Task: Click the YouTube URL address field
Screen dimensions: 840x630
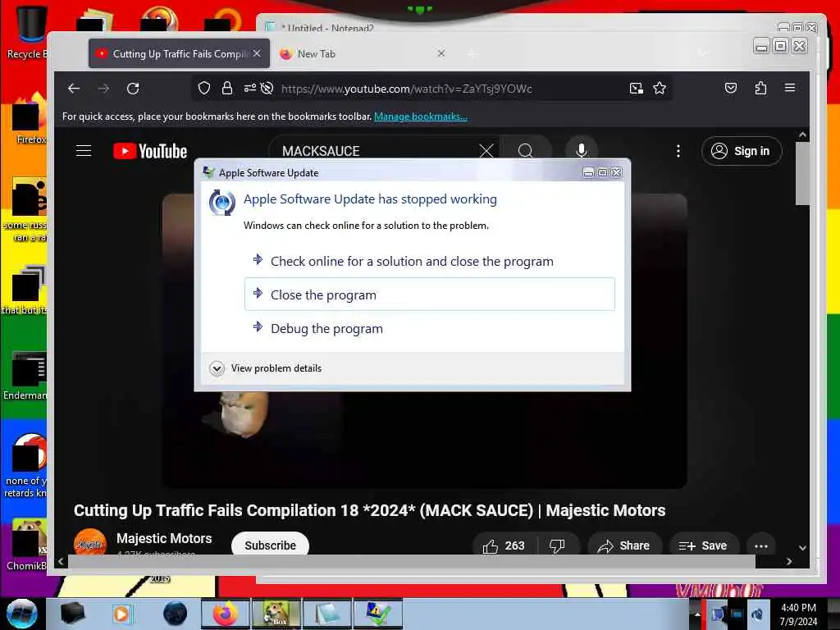Action: coord(406,89)
